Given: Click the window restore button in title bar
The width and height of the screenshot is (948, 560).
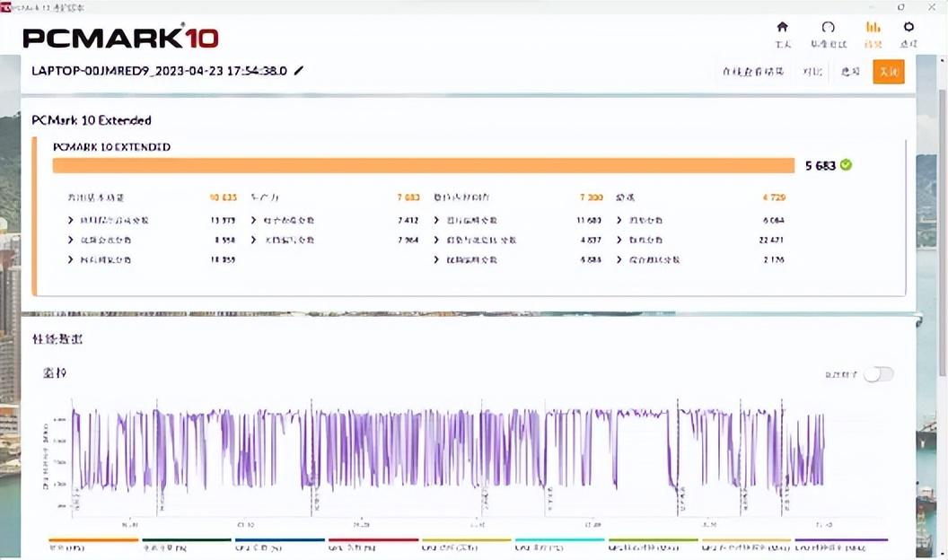Looking at the screenshot, I should tap(900, 6).
